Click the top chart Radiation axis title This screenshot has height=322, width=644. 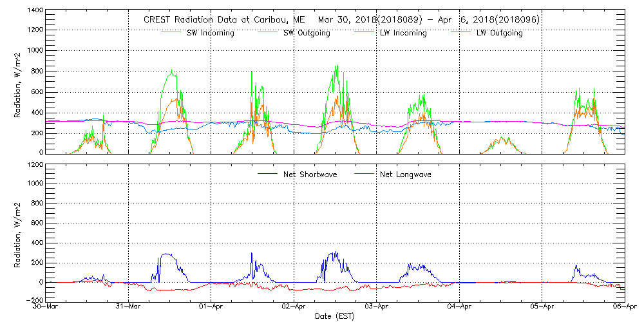(18, 84)
